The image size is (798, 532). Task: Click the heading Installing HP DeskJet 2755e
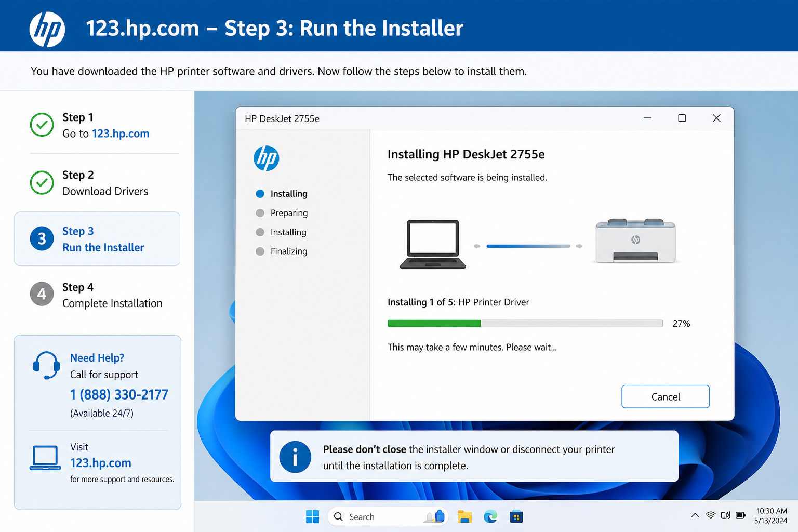(466, 154)
